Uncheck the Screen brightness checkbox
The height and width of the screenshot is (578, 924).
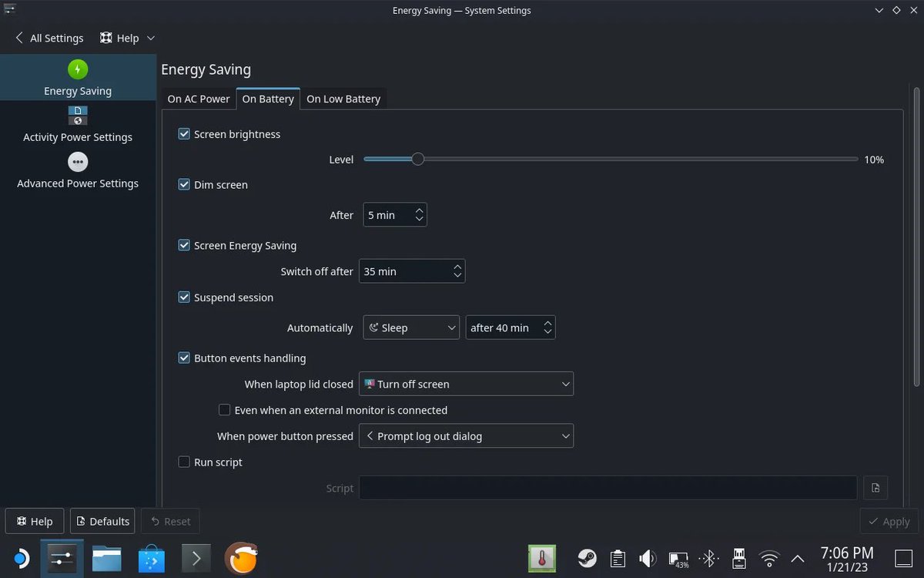coord(184,134)
